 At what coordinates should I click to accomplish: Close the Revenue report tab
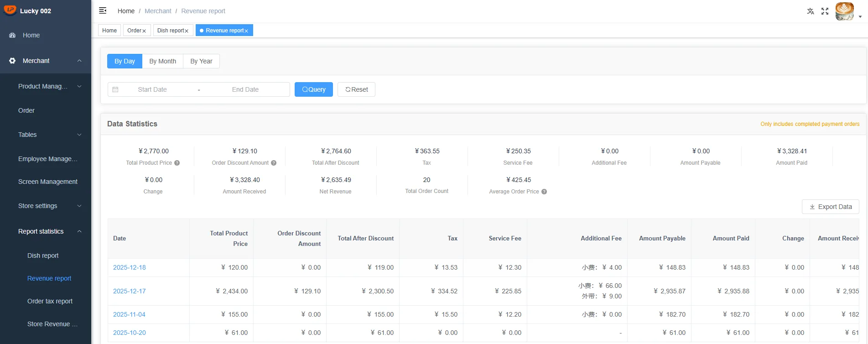[246, 31]
